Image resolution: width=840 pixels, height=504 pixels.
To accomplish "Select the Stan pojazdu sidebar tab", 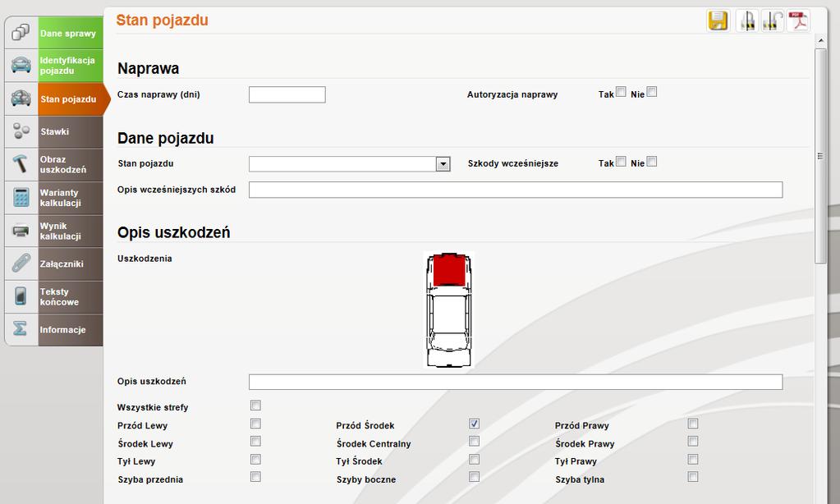I will tap(70, 99).
